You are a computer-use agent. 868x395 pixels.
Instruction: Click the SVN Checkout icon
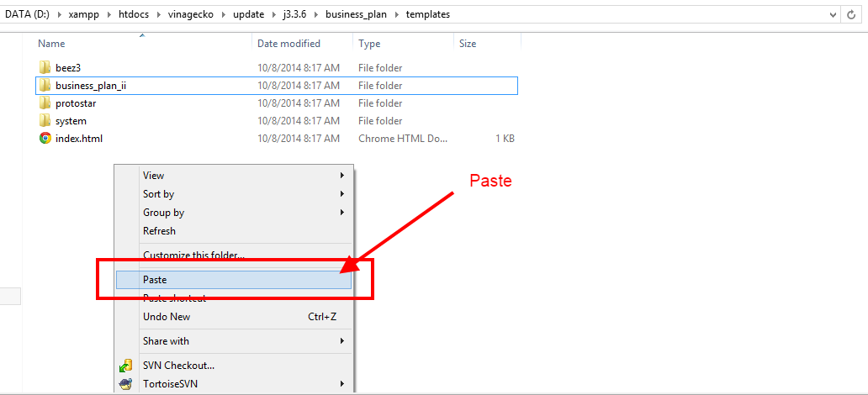126,366
